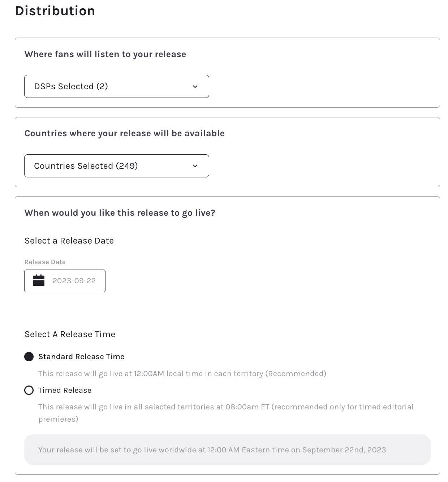This screenshot has height=482, width=448.
Task: Click the 'Select a Release Date' subheading
Action: coord(69,241)
